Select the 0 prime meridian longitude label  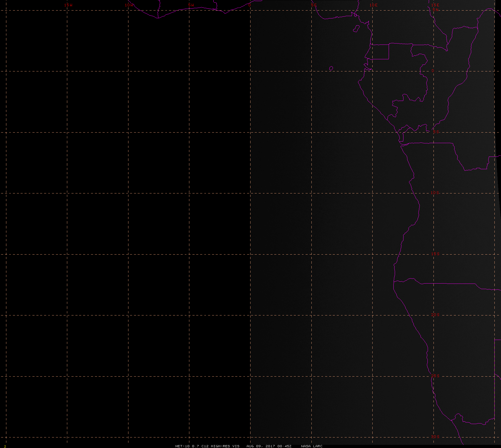click(249, 5)
